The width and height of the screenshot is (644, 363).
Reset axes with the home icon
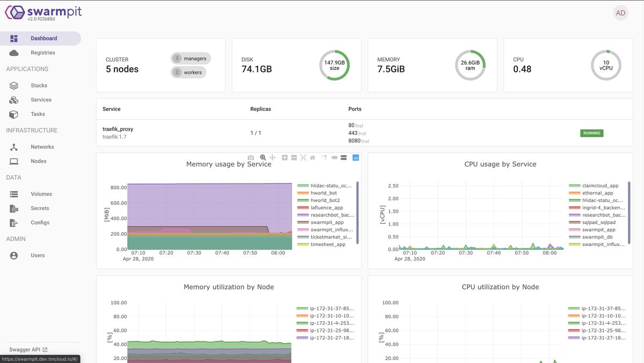[312, 157]
